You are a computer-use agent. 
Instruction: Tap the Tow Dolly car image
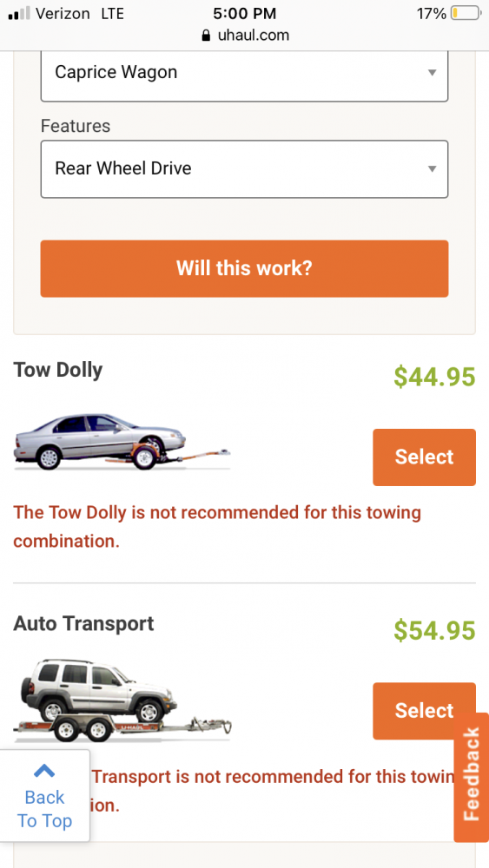[x=122, y=442]
